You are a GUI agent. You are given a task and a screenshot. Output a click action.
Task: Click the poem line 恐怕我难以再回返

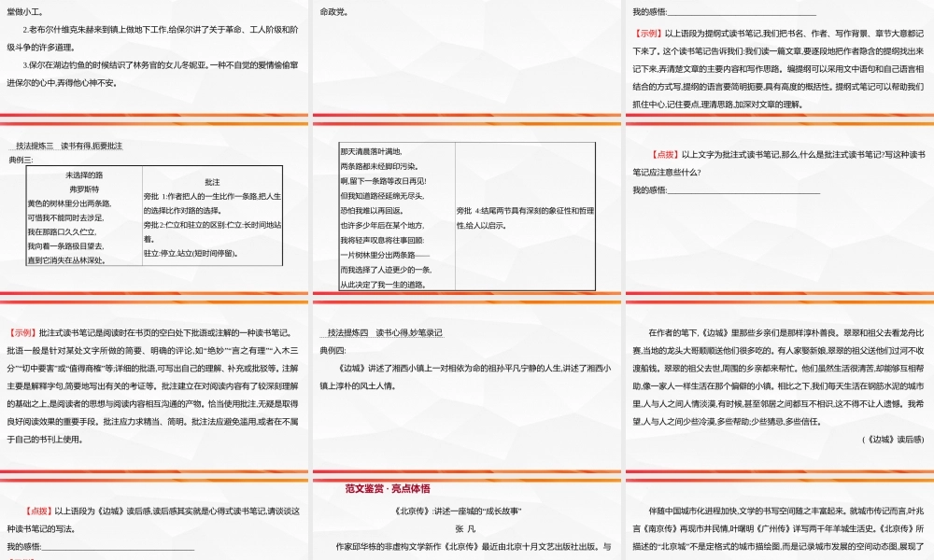pos(371,211)
